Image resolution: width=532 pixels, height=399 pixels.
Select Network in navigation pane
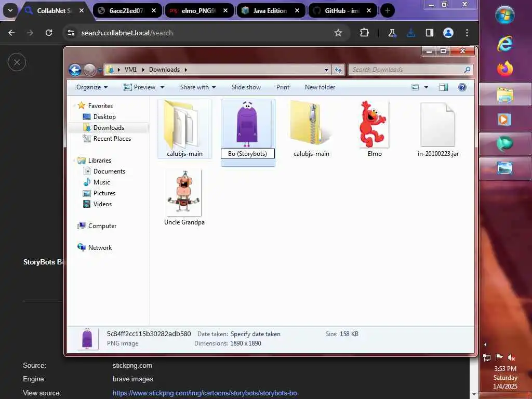click(x=100, y=248)
